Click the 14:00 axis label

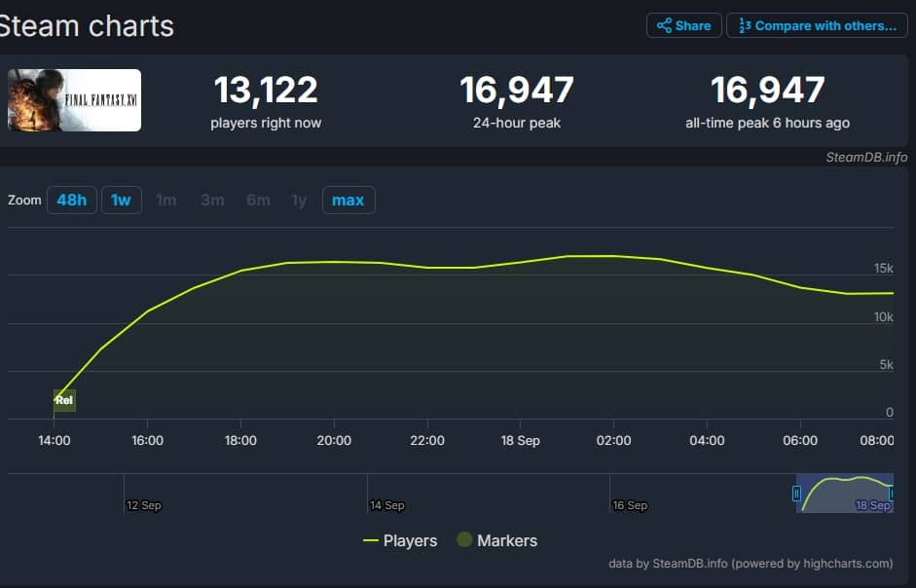pos(55,441)
